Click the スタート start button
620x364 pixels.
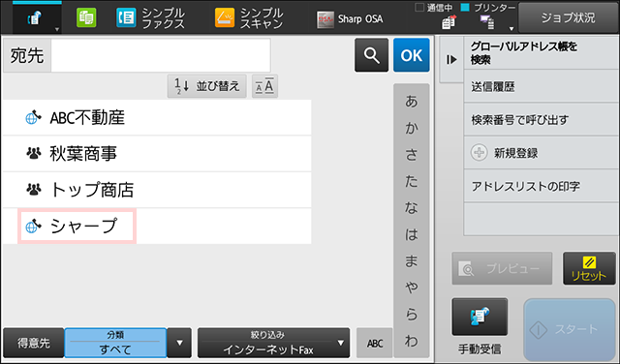570,329
